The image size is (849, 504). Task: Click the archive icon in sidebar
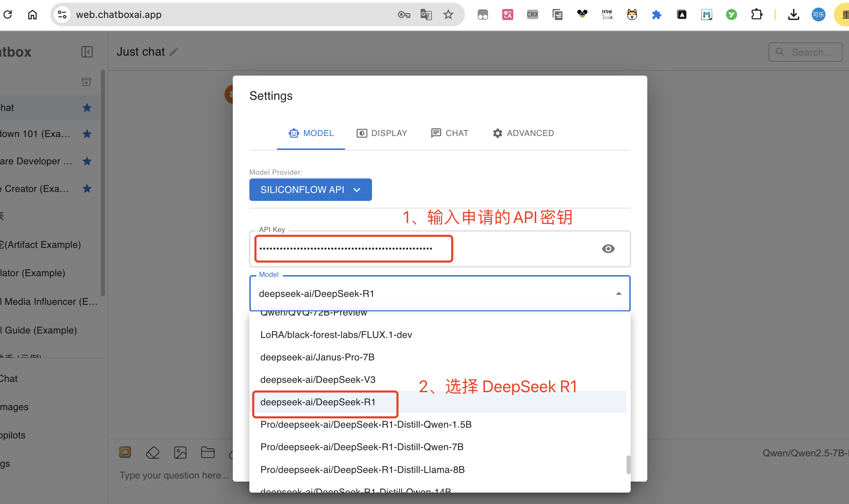(86, 81)
